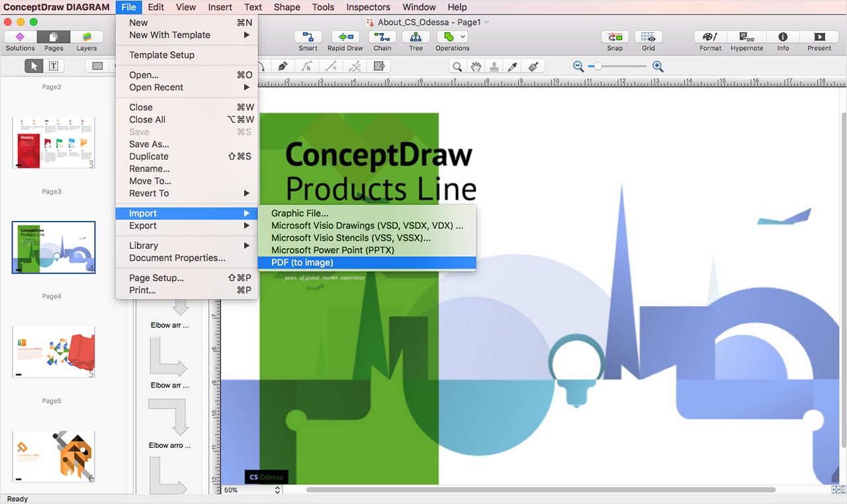Import Microsoft Visio Stencils (VSS, VSSX)
847x504 pixels.
click(367, 238)
